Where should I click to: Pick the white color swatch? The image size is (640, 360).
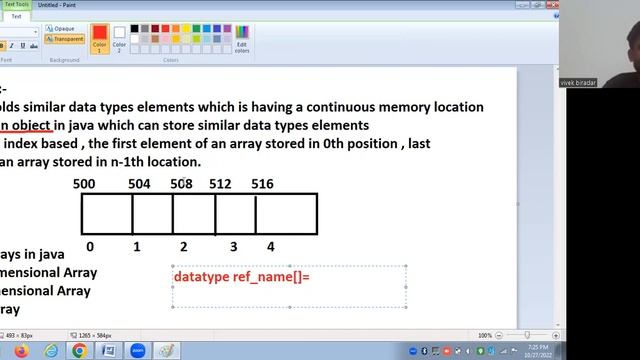click(x=134, y=39)
